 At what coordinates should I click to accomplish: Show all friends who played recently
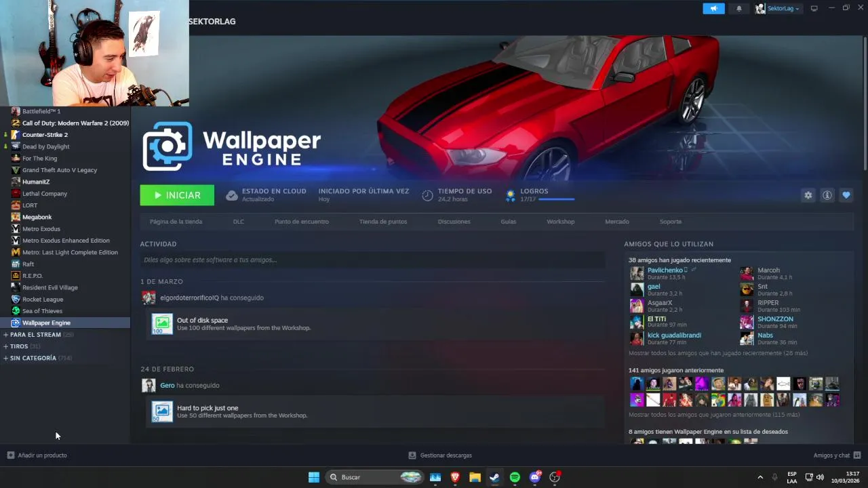[x=718, y=353]
